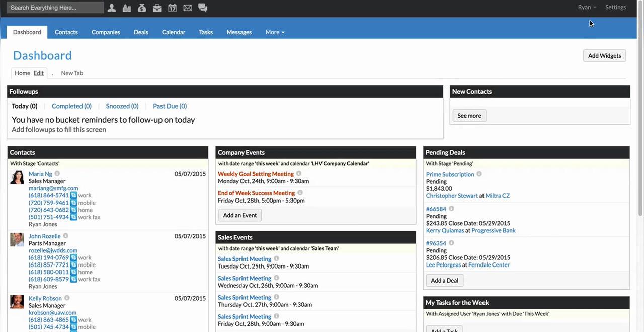Open Settings in the top bar
The width and height of the screenshot is (644, 332).
[616, 7]
